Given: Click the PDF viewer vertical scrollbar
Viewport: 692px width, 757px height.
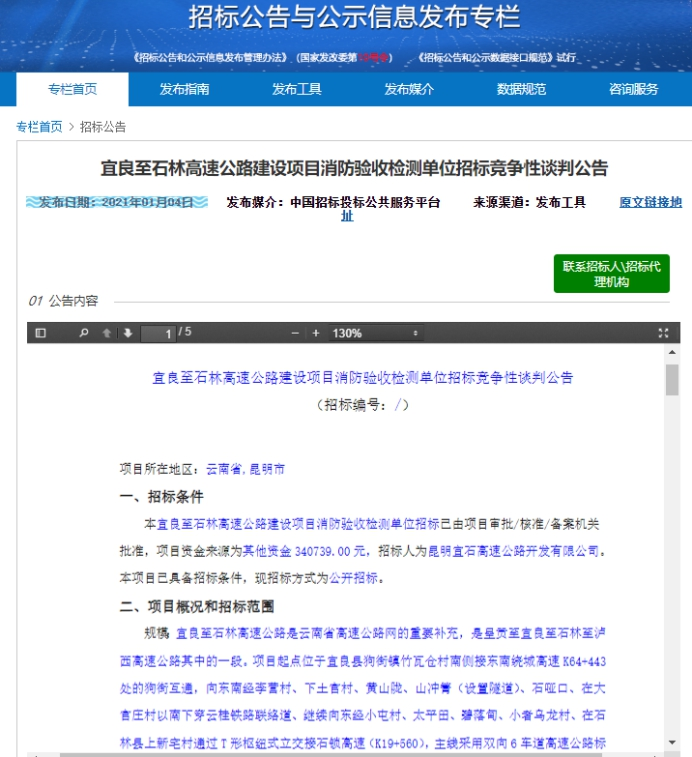Looking at the screenshot, I should (672, 381).
